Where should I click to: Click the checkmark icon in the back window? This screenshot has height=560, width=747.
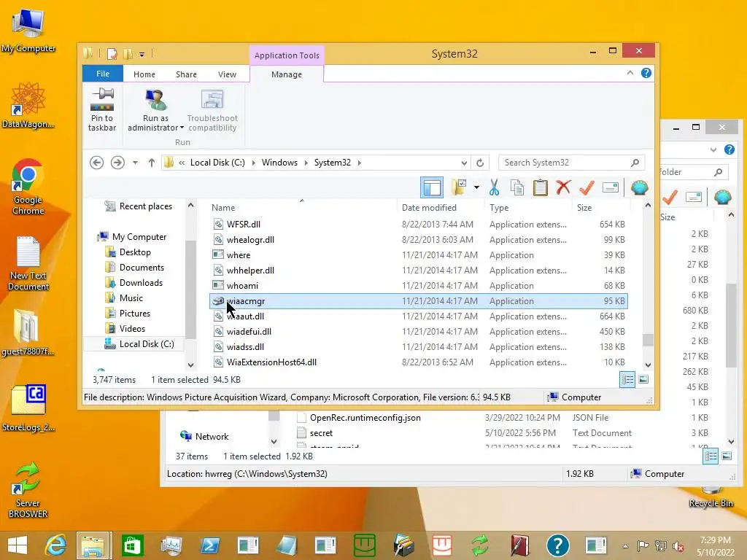pos(670,197)
